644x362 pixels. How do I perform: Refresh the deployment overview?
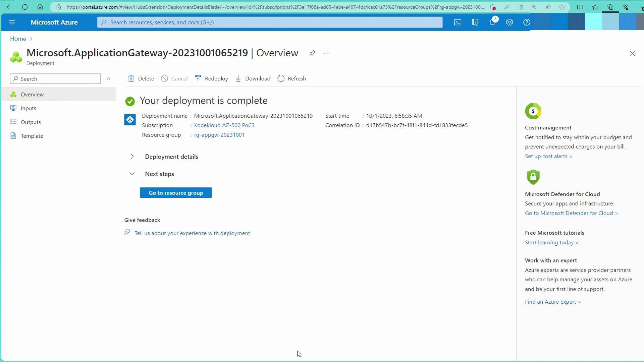pos(292,78)
